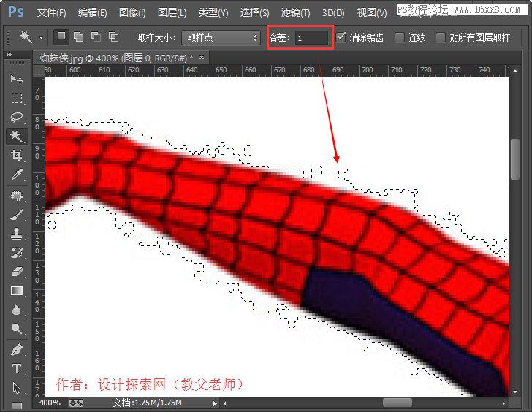Toggle the 消除锯齿 anti-alias checkbox
Screen dimensions: 532x412
tap(341, 37)
